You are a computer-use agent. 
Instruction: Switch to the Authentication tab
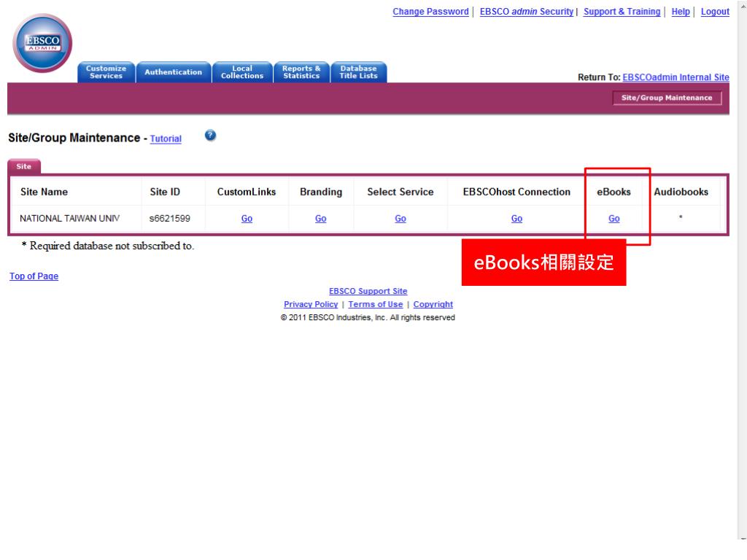tap(174, 72)
